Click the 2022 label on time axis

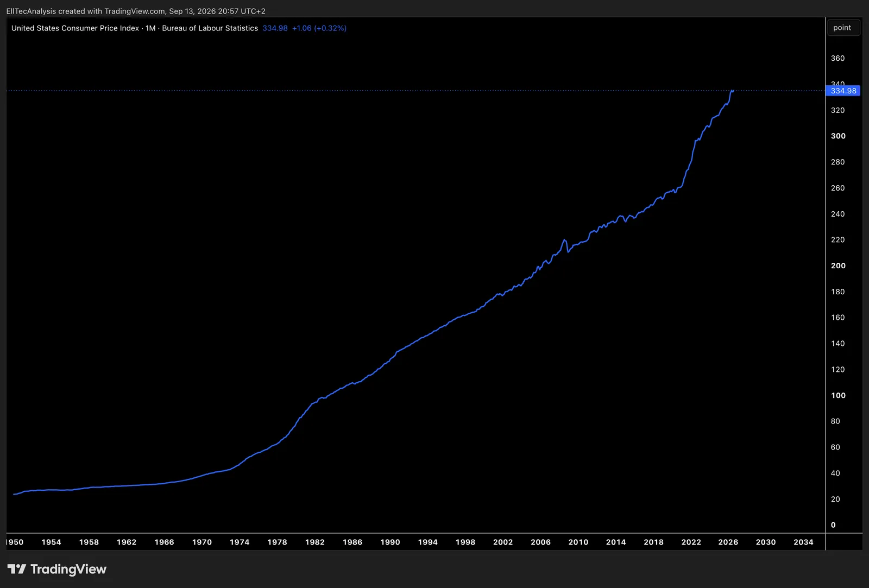coord(691,542)
